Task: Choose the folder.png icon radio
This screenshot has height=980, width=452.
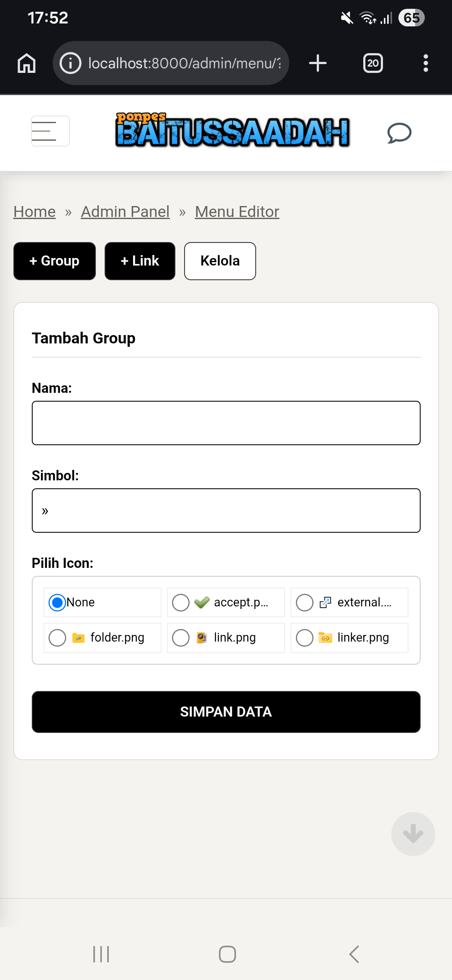Action: point(57,638)
